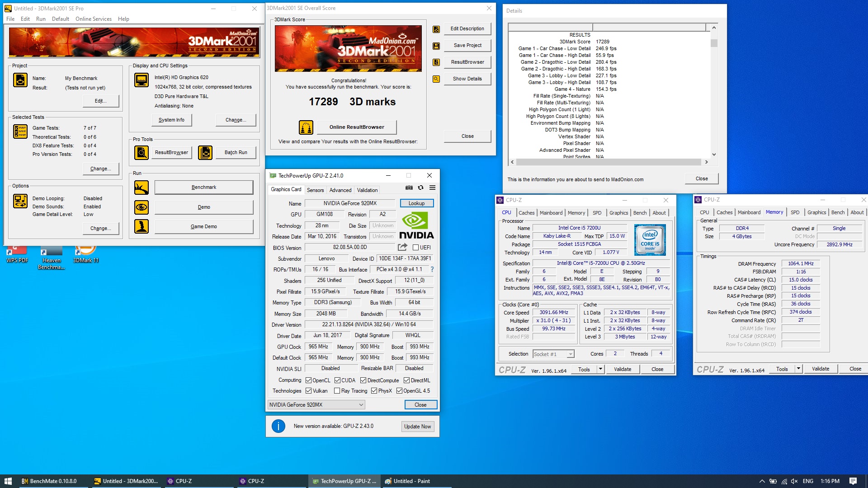This screenshot has height=488, width=868.
Task: Toggle the DirectML checkbox
Action: click(x=407, y=380)
